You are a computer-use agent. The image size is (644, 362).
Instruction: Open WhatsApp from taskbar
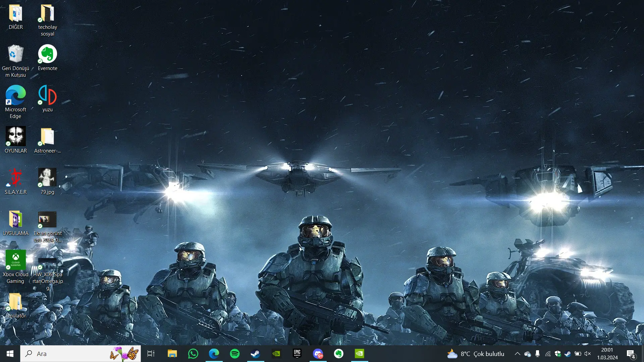pos(193,354)
